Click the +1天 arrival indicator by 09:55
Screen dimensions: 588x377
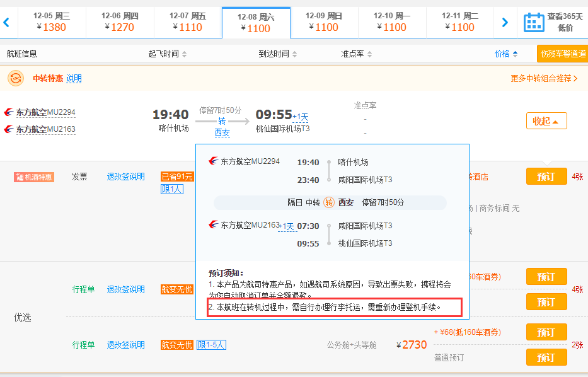coord(301,117)
